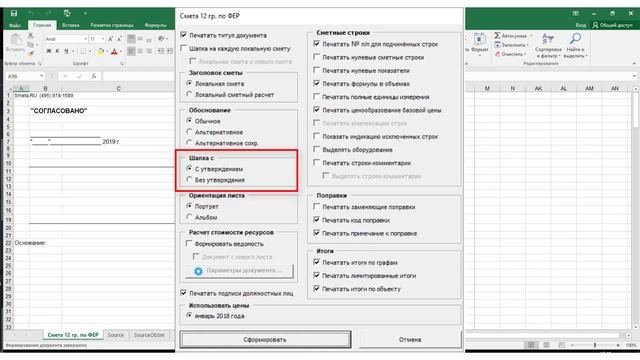Open Найти и выделить magnifier
Screen dimensions: 640x360
click(x=575, y=45)
